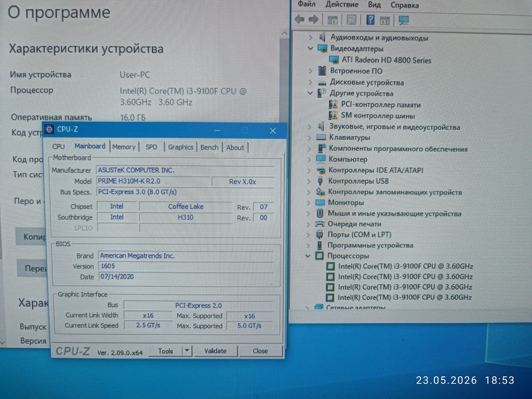
Task: Collapse the Процессоры node
Action: coord(308,256)
